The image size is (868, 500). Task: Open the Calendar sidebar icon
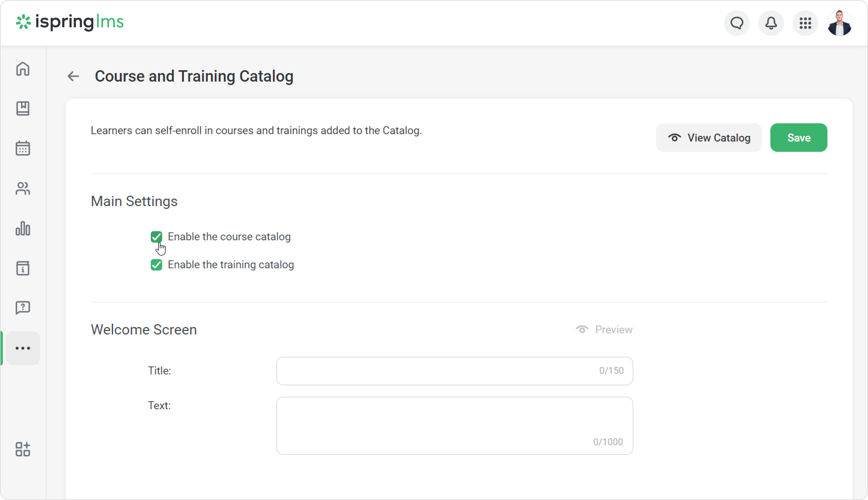click(x=23, y=148)
